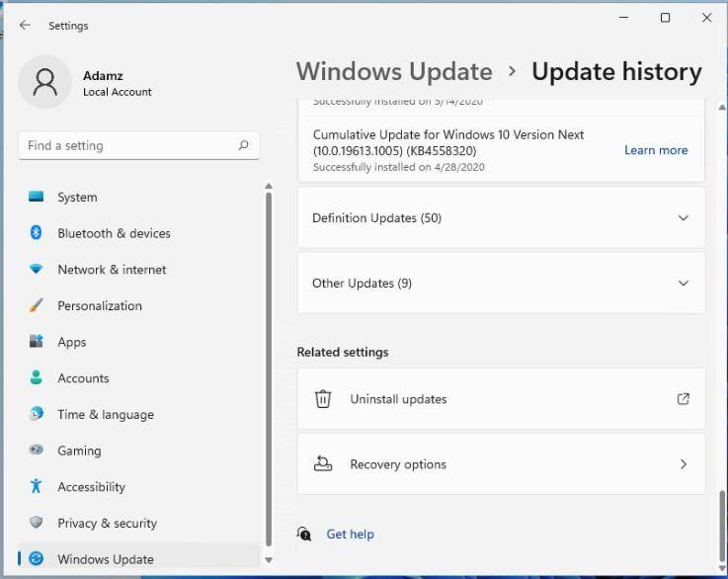
Task: Click the Find a setting search box
Action: coord(139,145)
